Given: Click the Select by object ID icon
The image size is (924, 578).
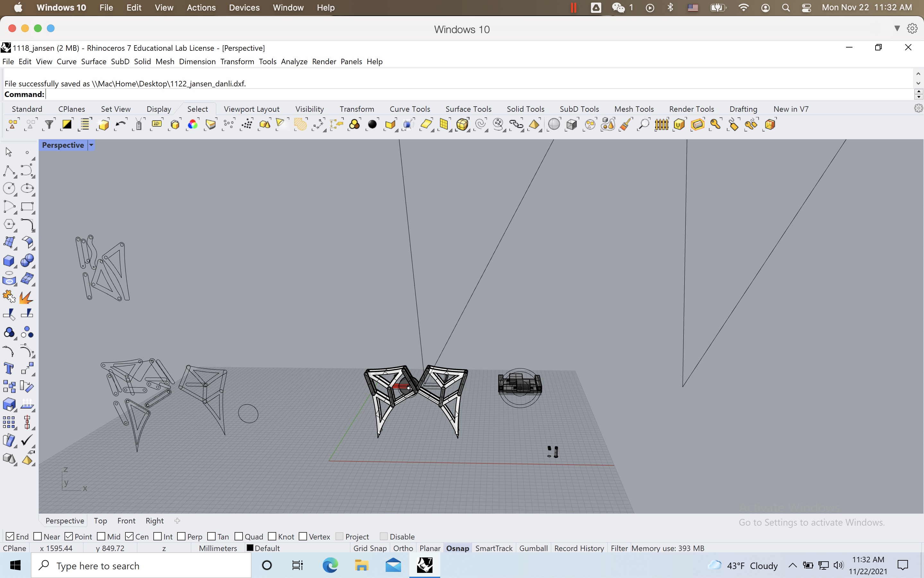Looking at the screenshot, I should click(157, 125).
